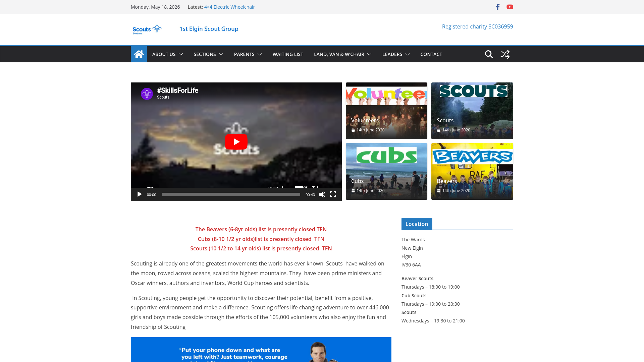The height and width of the screenshot is (362, 644).
Task: Click the Cub Scouts heading in Location
Action: (414, 296)
